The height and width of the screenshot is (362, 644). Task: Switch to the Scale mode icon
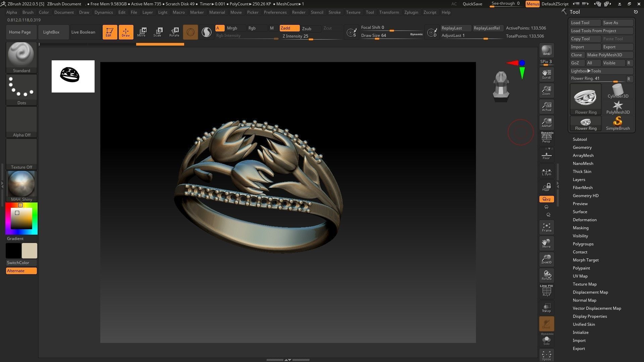click(158, 32)
